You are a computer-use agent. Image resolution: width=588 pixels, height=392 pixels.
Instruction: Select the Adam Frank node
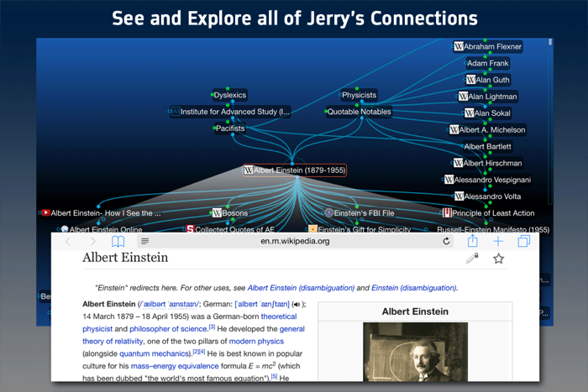[487, 63]
